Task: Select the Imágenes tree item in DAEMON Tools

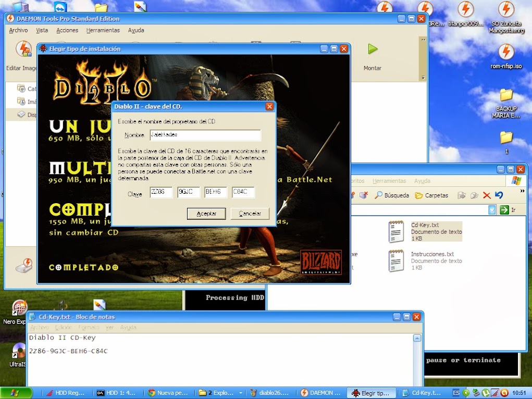Action: click(x=27, y=102)
